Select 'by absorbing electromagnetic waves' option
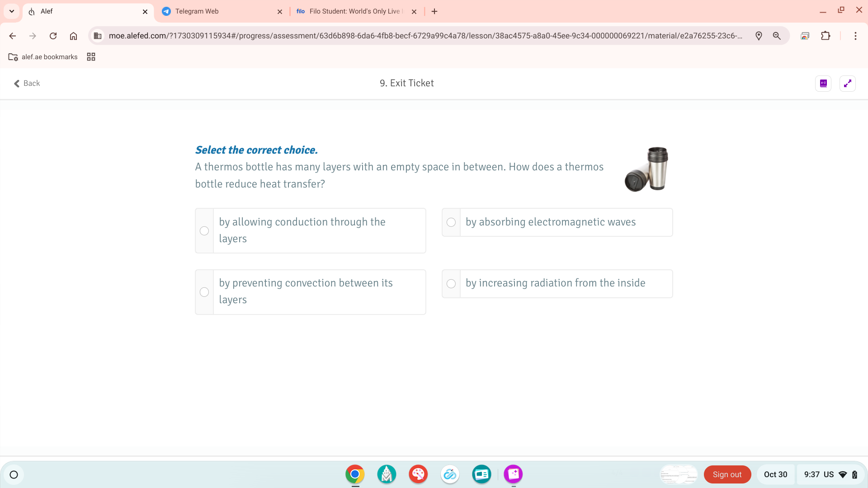 [451, 222]
